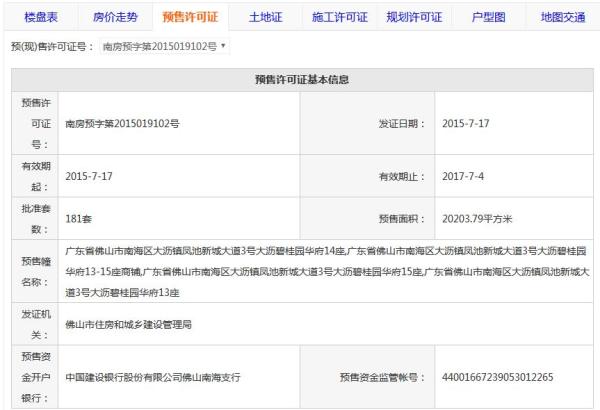Open the 施工许可证 tab
Image resolution: width=600 pixels, height=410 pixels.
point(340,17)
